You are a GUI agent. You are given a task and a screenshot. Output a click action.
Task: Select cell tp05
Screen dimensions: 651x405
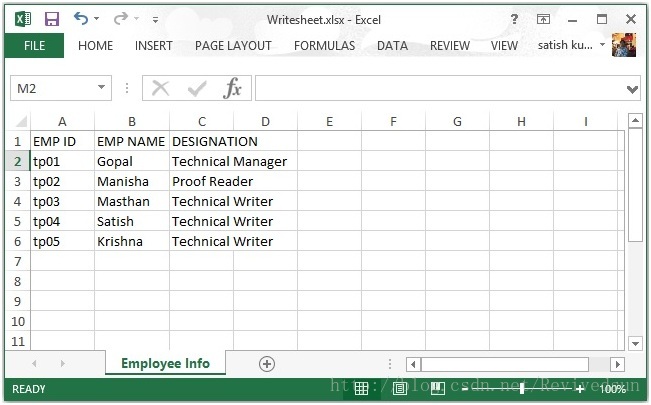point(62,241)
